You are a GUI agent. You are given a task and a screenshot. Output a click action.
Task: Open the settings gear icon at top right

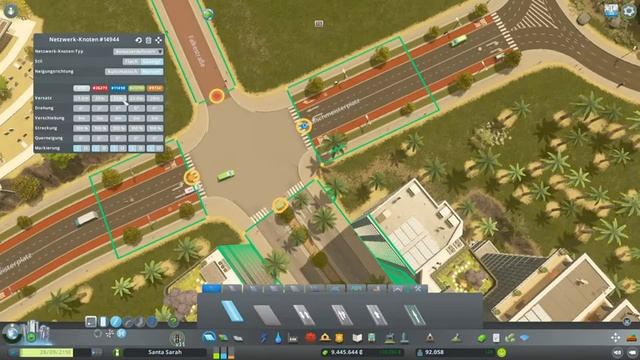[629, 11]
